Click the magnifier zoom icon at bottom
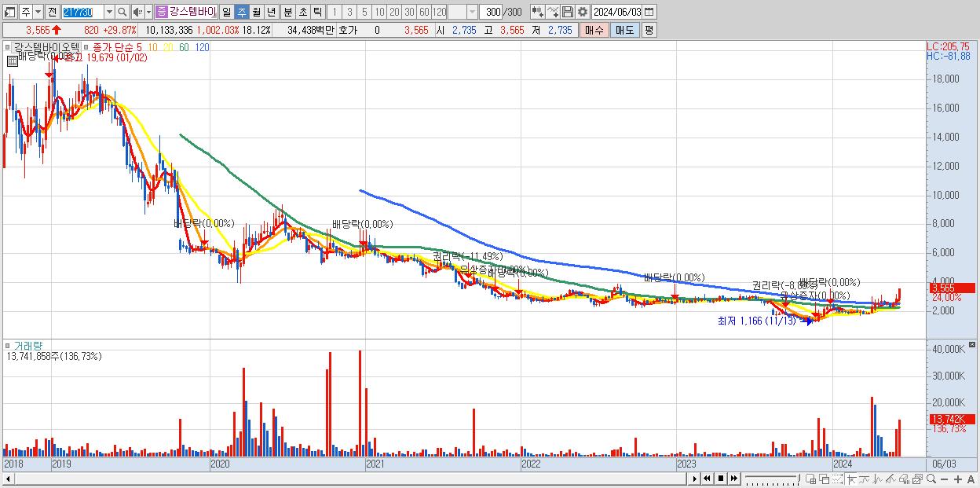The image size is (980, 488). (931, 479)
